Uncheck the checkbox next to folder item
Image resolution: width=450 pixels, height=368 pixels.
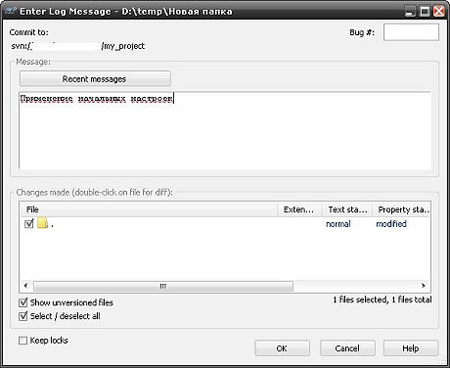pos(29,223)
